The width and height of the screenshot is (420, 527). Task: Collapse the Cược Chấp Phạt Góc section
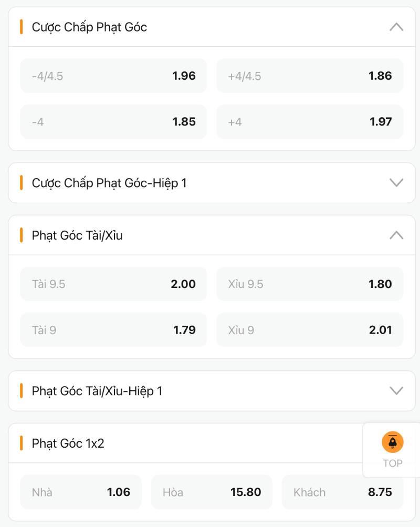396,27
